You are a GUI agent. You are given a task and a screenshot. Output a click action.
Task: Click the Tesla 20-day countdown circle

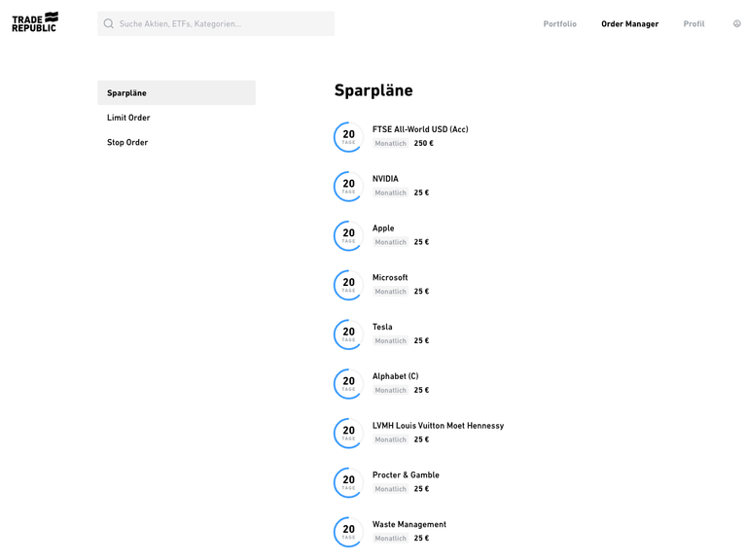348,334
